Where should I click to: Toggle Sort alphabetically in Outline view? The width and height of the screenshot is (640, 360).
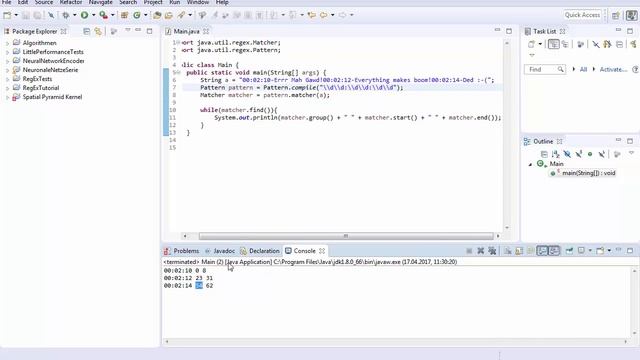click(556, 154)
